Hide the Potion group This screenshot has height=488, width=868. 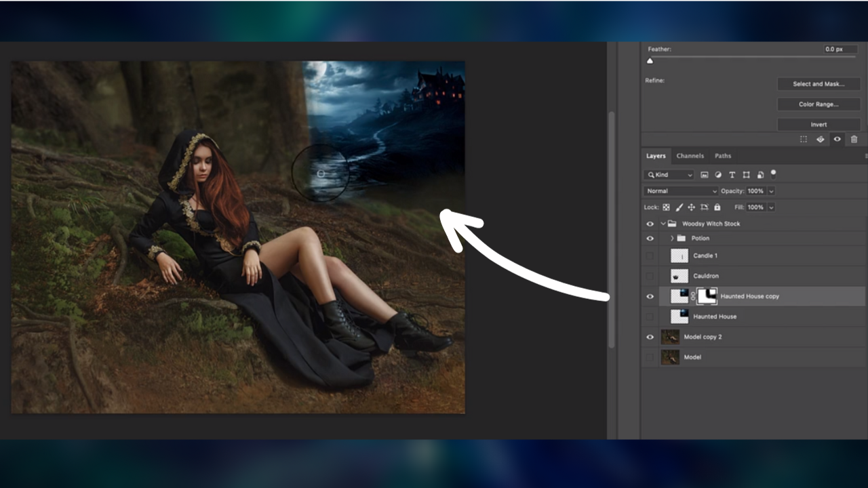pos(650,239)
